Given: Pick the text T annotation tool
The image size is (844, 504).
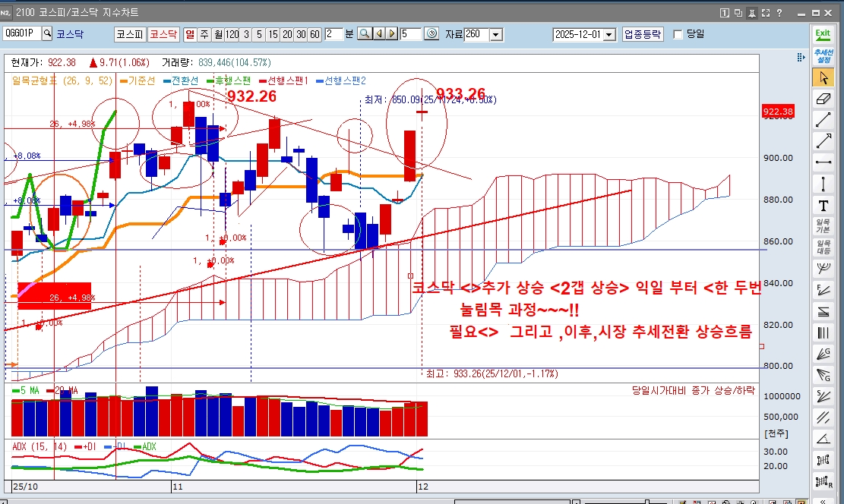Looking at the screenshot, I should click(x=823, y=205).
